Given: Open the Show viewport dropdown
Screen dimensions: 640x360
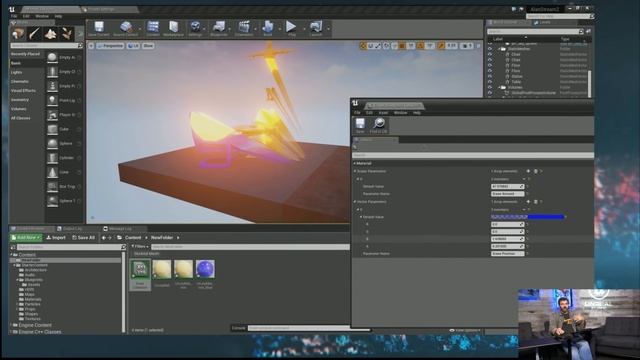Looking at the screenshot, I should (x=148, y=46).
